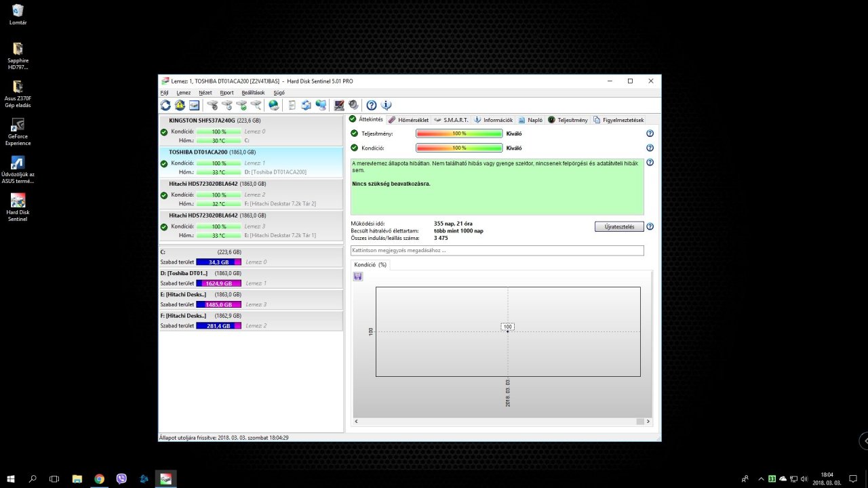Open Fájl menu
Viewport: 868px width, 488px height.
[x=164, y=92]
